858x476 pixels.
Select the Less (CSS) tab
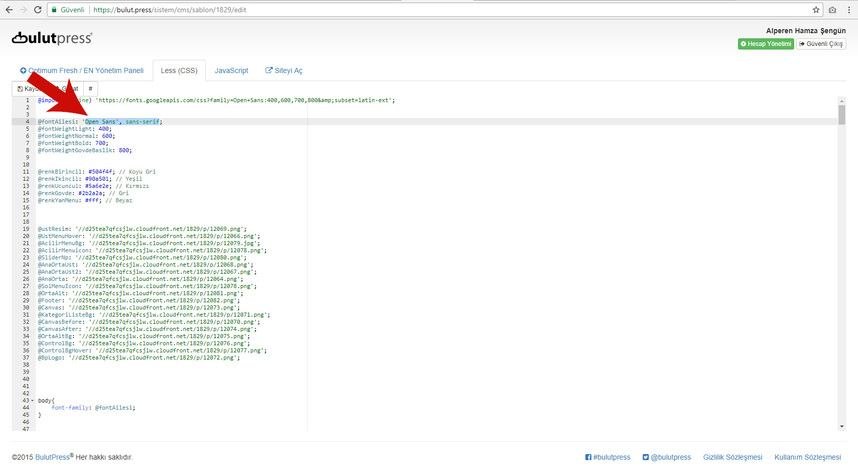coord(180,70)
